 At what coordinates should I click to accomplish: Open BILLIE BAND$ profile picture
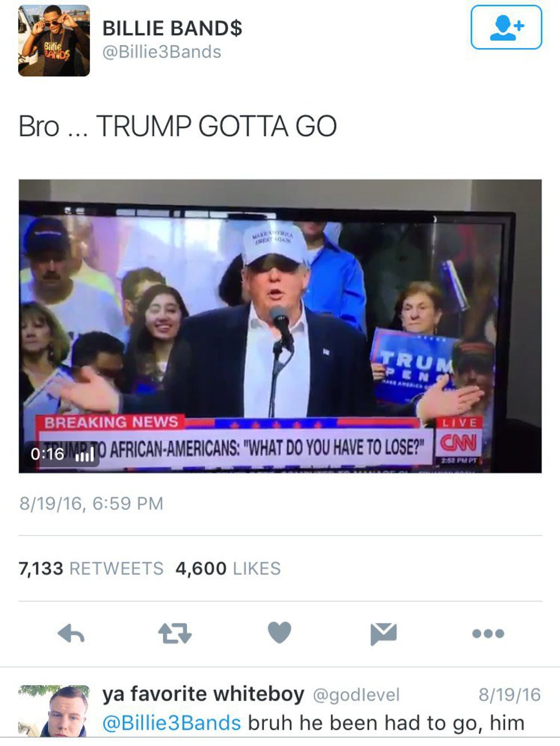tap(54, 41)
